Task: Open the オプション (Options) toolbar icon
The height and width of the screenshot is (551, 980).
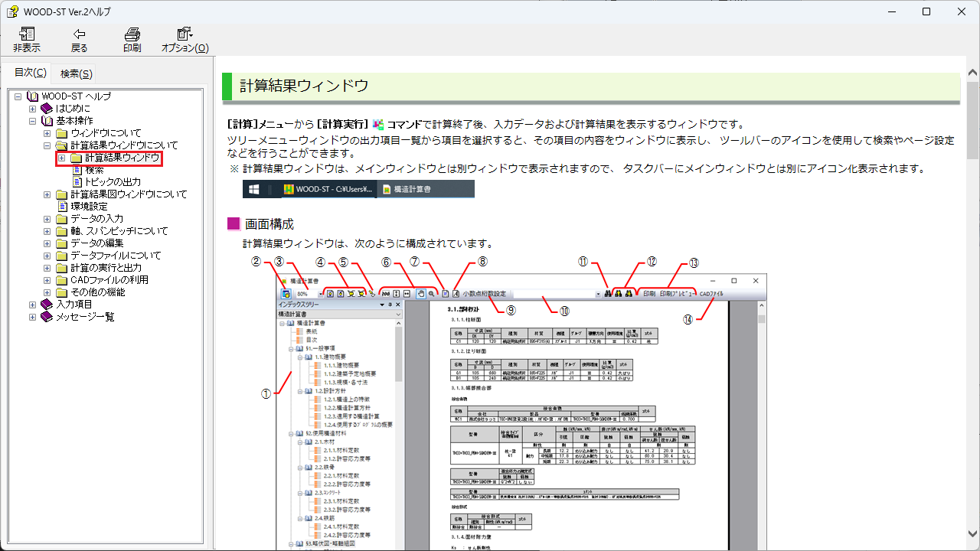Action: point(185,34)
